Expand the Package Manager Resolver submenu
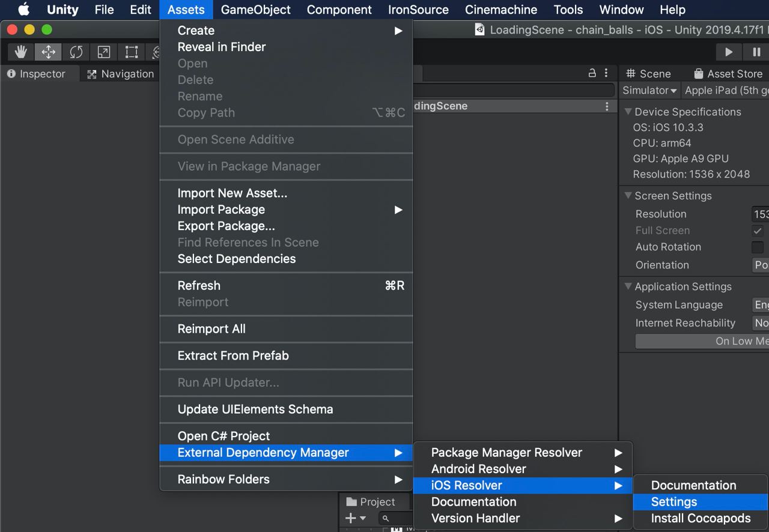The width and height of the screenshot is (769, 532). point(522,453)
